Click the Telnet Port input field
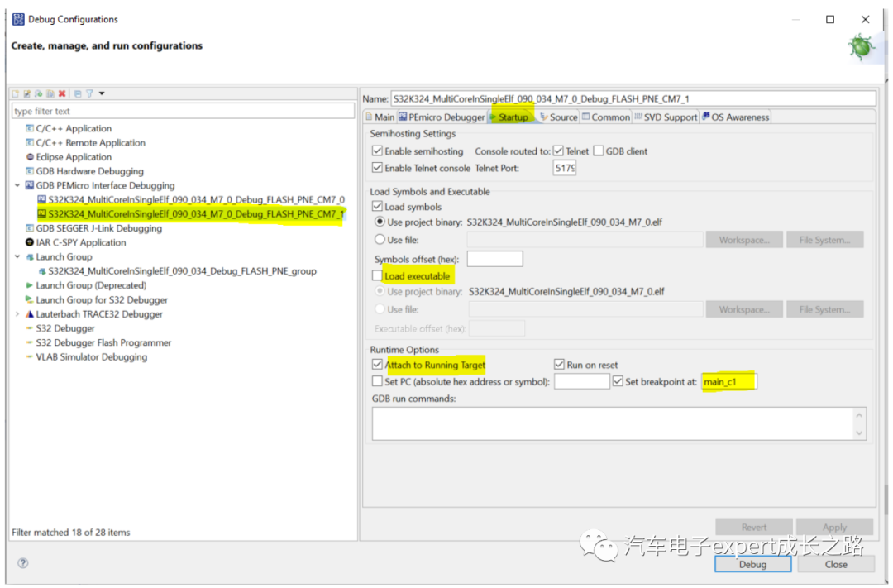This screenshot has width=893, height=588. point(565,168)
